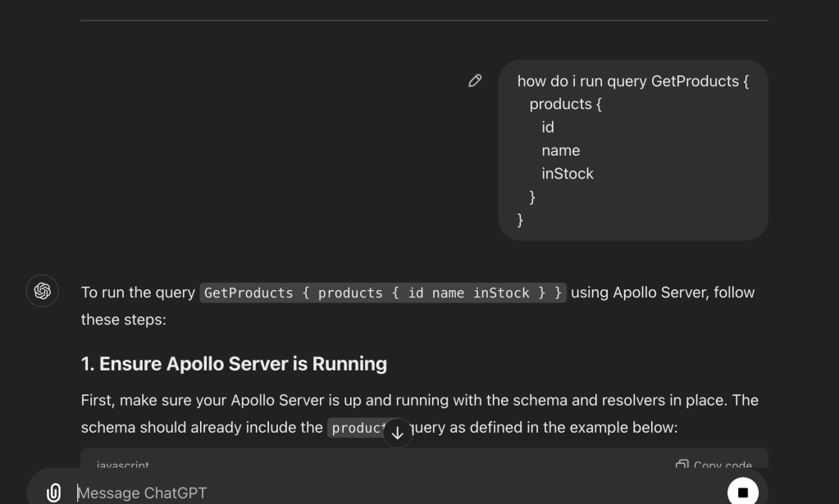Click the 'inStock' line in user message
Image resolution: width=839 pixels, height=504 pixels.
568,174
